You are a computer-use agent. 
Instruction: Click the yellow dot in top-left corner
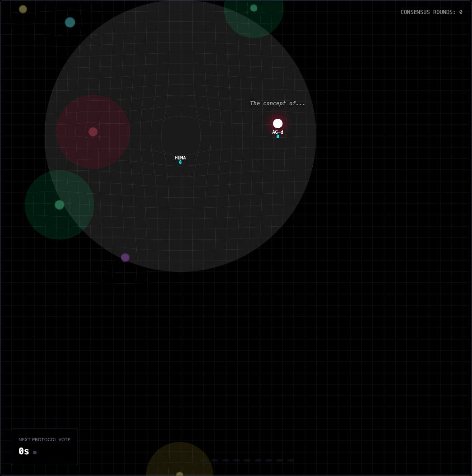[x=23, y=9]
